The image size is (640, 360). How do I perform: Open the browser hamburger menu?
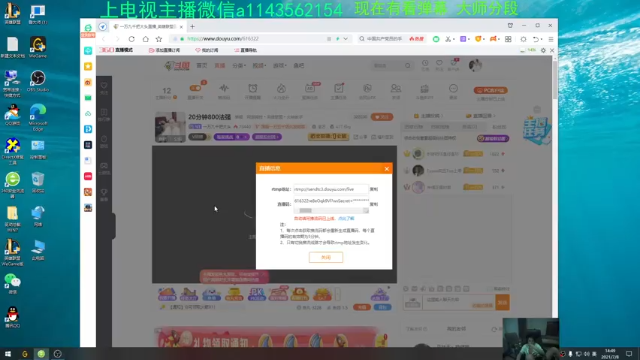[551, 39]
